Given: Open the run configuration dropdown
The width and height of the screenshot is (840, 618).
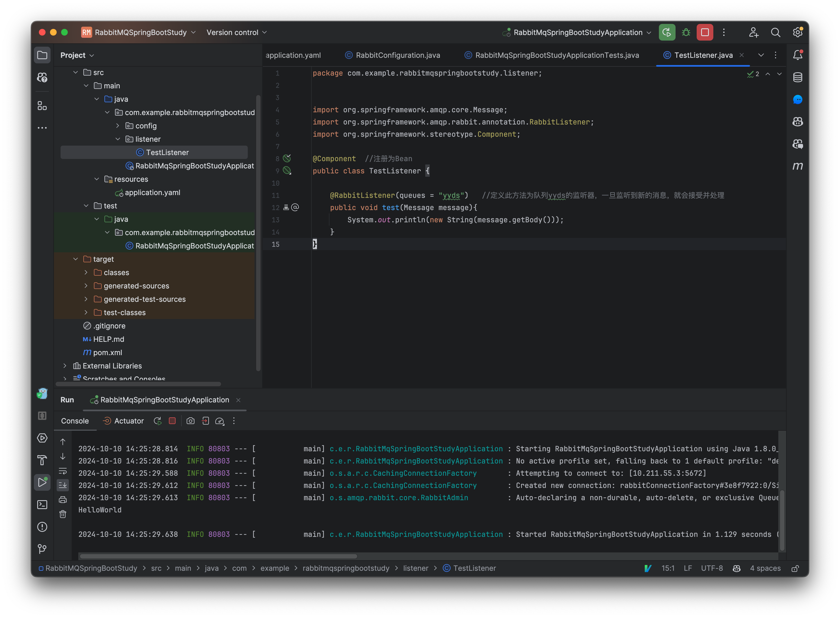Looking at the screenshot, I should [578, 33].
